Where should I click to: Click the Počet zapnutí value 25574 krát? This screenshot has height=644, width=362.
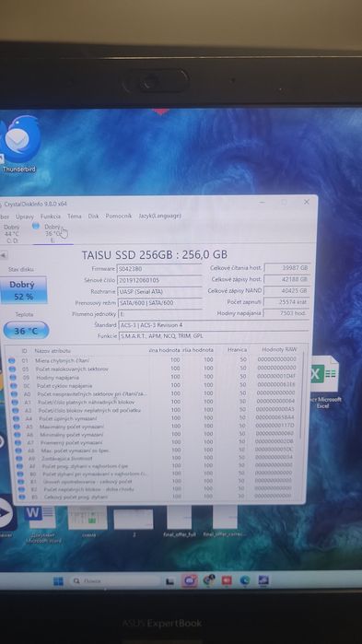click(286, 302)
